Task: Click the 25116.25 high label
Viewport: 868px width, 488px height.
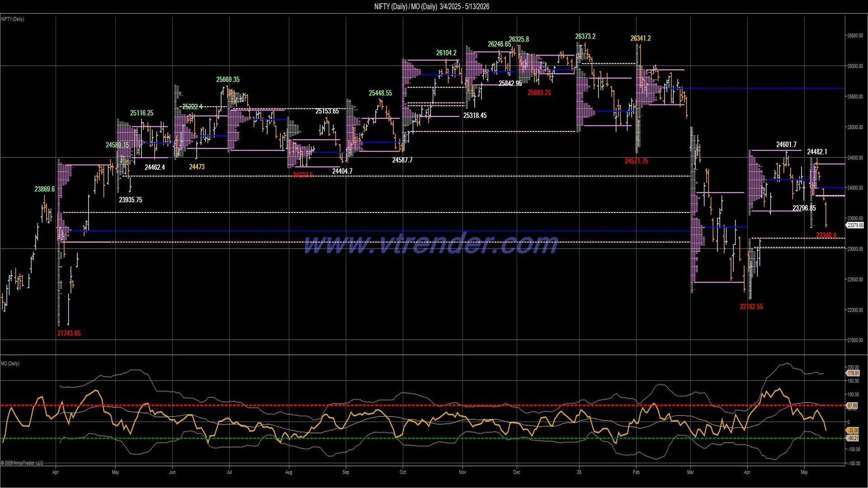Action: (142, 113)
